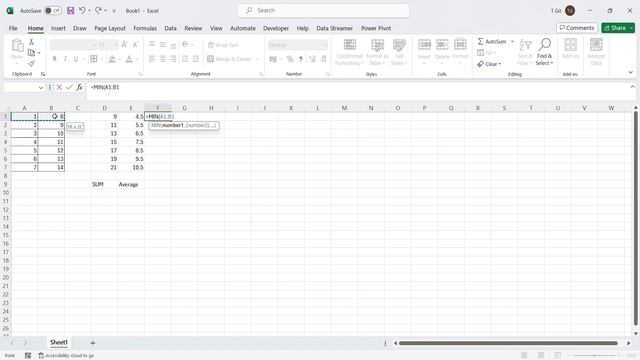Open the Share button dropdown arrow
Viewport: 640px width, 360px height.
click(x=631, y=28)
